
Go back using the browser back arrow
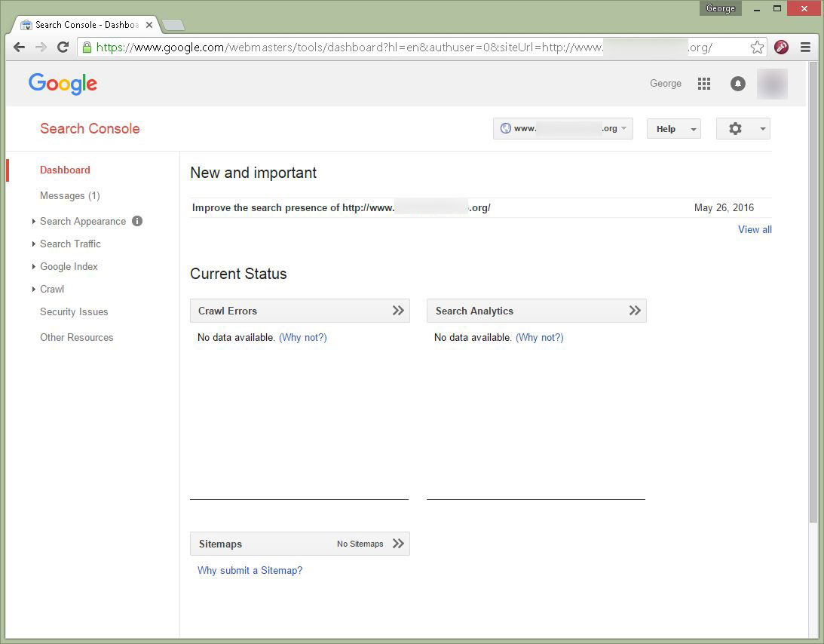tap(20, 48)
